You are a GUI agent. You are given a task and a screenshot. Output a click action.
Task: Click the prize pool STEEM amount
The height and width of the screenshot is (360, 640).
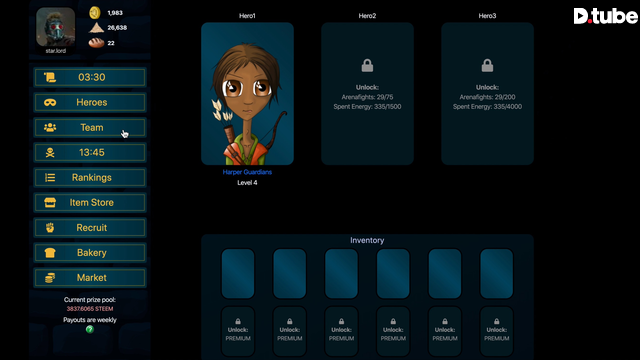pyautogui.click(x=90, y=309)
